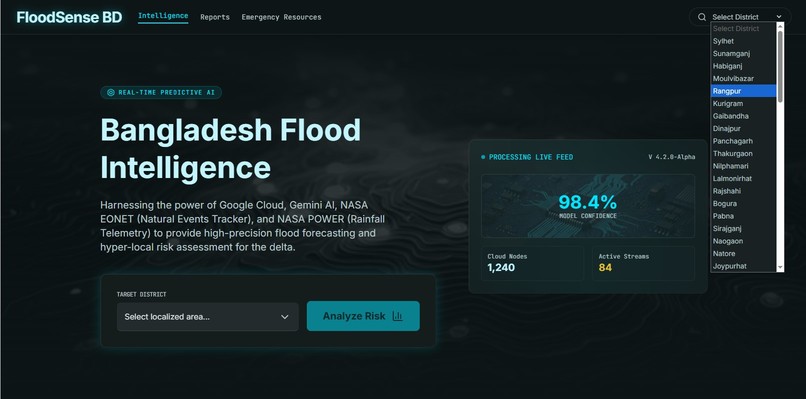Click the 98.4% model confidence panel
Screen dimensions: 806x399
[588, 206]
